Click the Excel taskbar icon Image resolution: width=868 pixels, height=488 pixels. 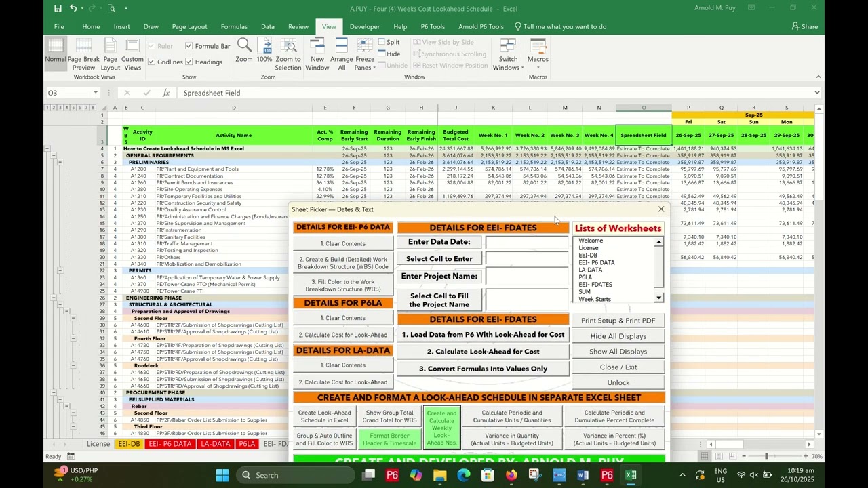tap(631, 475)
